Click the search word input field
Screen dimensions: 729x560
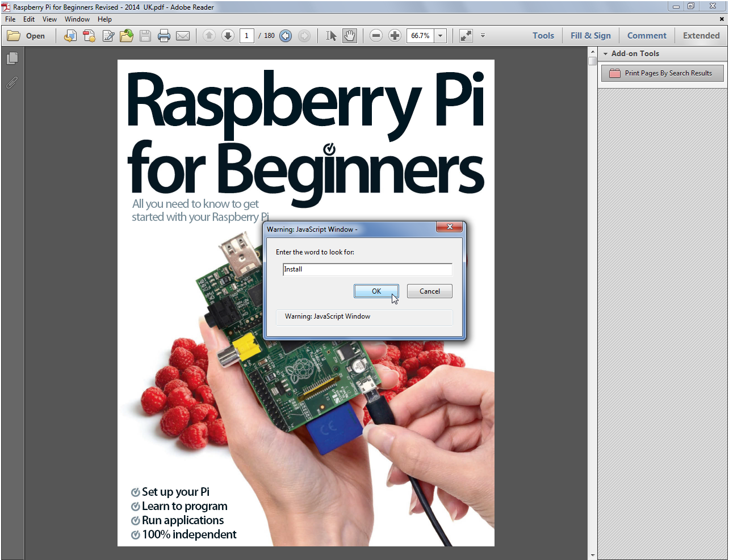click(367, 269)
